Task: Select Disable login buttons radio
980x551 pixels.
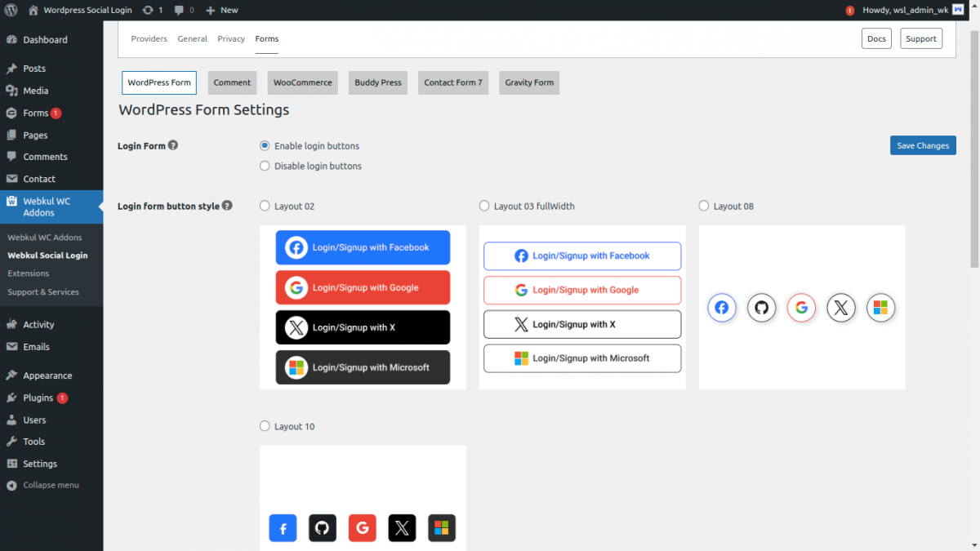Action: [x=265, y=166]
